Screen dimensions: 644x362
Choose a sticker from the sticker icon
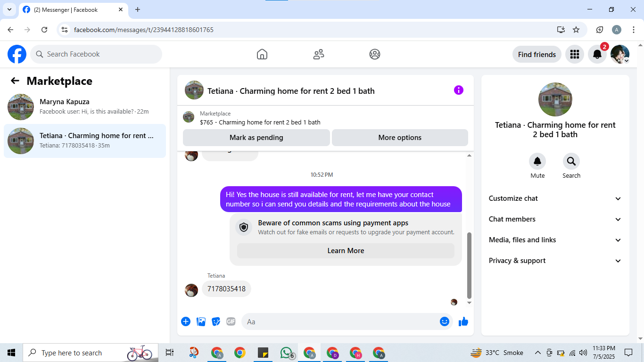point(216,321)
